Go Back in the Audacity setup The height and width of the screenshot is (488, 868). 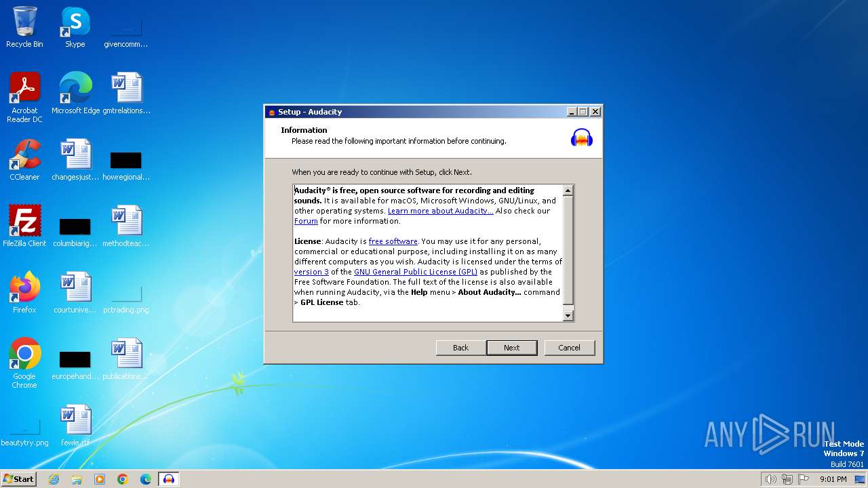461,348
